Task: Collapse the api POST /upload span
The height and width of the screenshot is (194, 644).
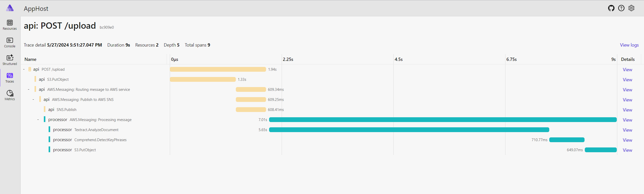Action: (24, 69)
